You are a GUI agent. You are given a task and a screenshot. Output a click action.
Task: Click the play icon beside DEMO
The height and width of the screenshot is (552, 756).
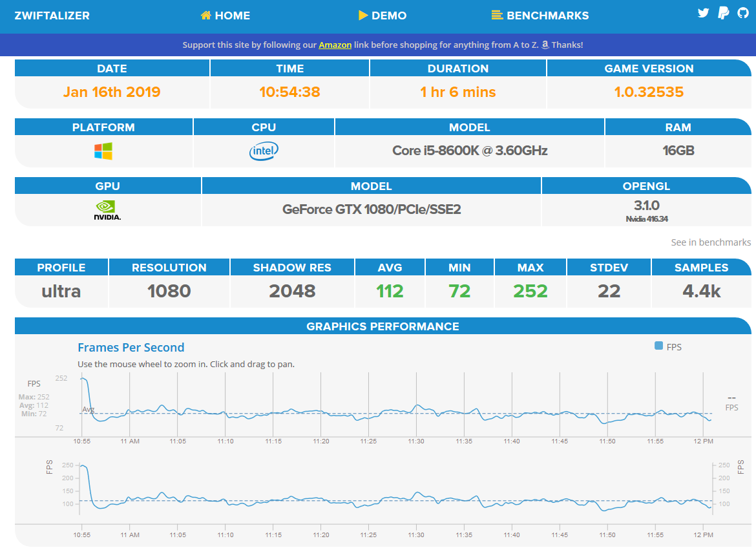tap(363, 16)
